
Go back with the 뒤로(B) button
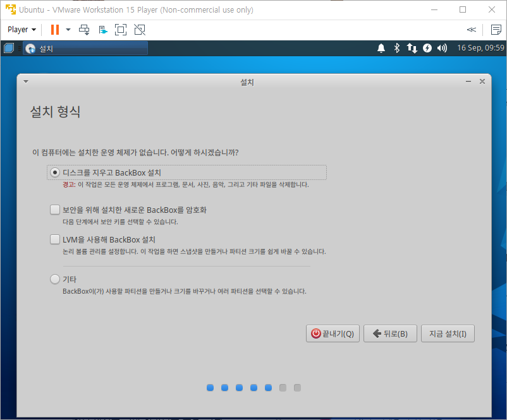[x=390, y=333]
